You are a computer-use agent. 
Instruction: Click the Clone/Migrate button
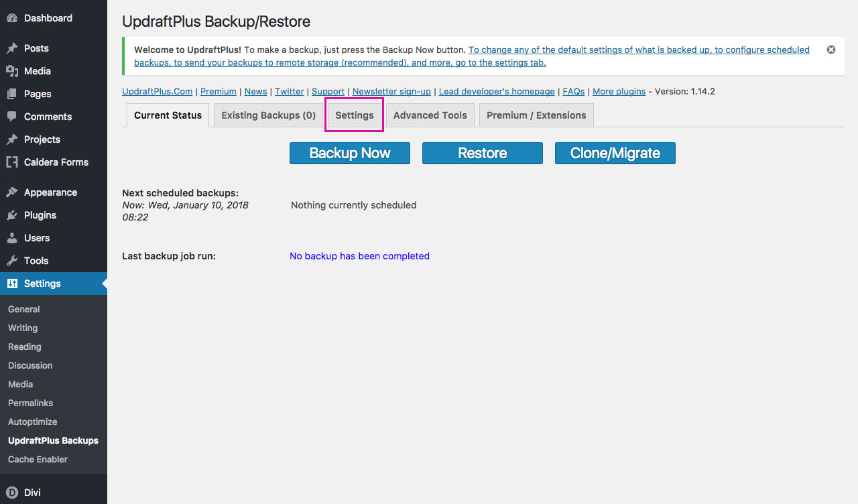(x=615, y=153)
